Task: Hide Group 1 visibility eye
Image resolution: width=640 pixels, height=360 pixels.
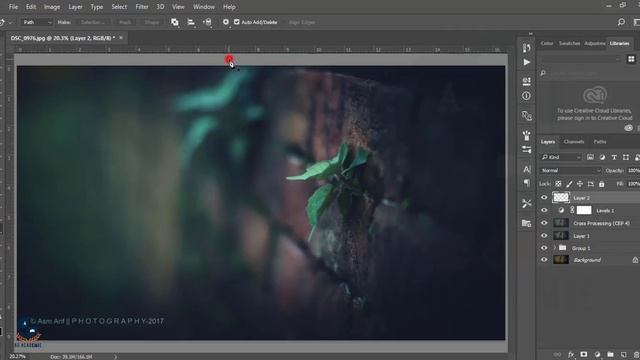Action: 544,248
